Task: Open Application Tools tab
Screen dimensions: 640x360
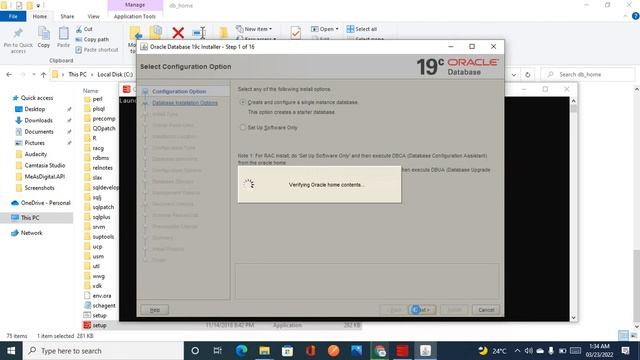Action: point(135,16)
